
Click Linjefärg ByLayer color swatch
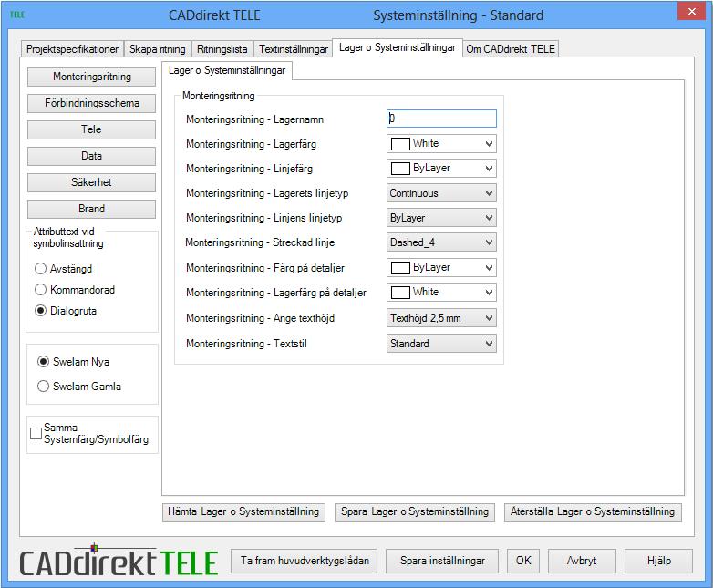coord(400,169)
